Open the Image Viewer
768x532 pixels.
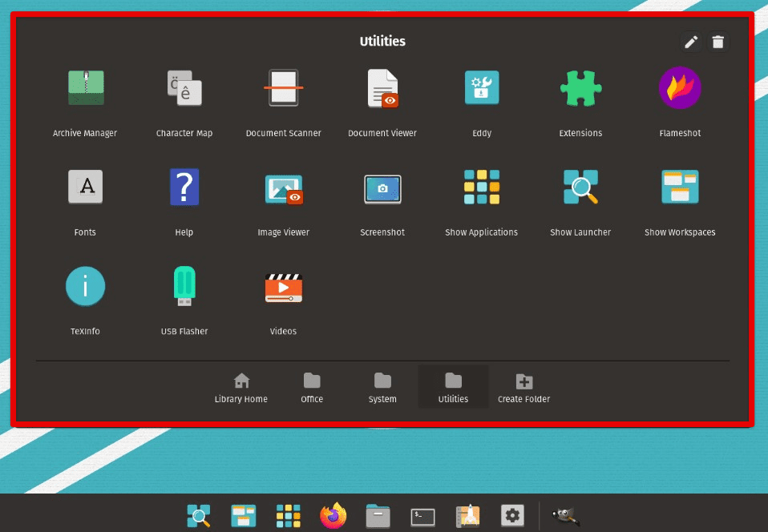[283, 187]
